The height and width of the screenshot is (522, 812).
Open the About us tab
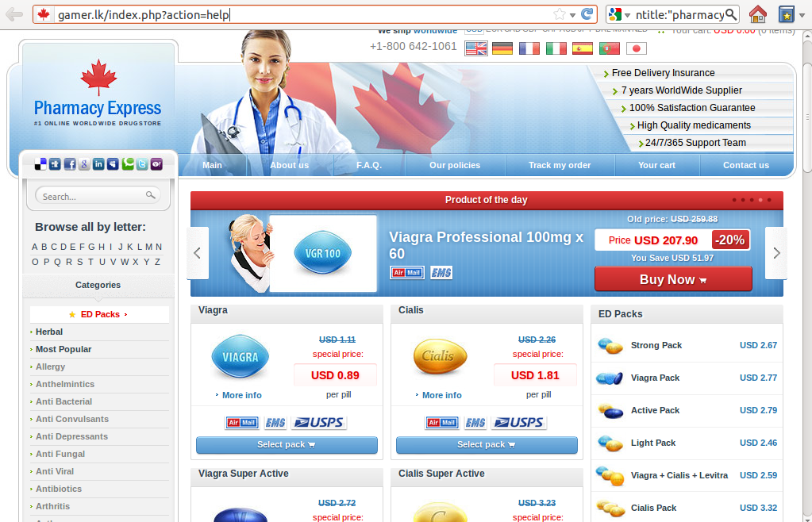pos(290,165)
